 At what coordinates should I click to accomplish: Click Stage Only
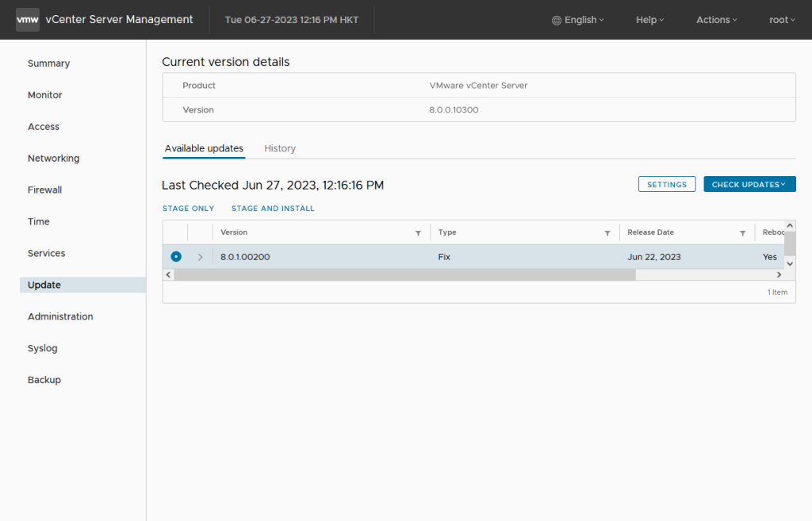(x=189, y=209)
